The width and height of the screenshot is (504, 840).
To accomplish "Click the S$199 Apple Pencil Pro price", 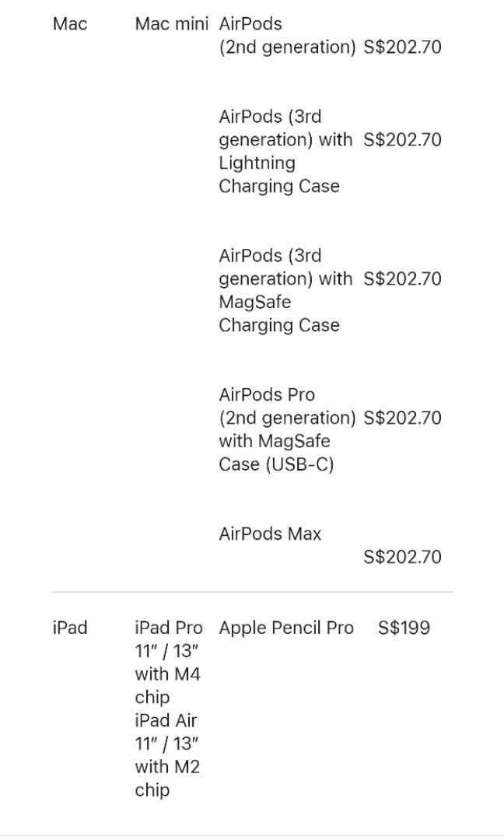I will pyautogui.click(x=404, y=628).
